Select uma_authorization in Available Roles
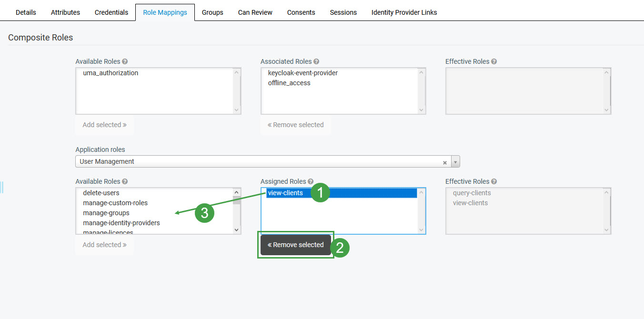Image resolution: width=644 pixels, height=319 pixels. 111,73
